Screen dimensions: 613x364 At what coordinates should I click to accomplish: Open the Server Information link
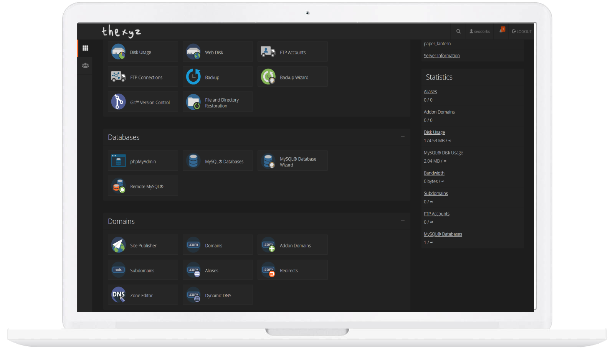coord(441,56)
